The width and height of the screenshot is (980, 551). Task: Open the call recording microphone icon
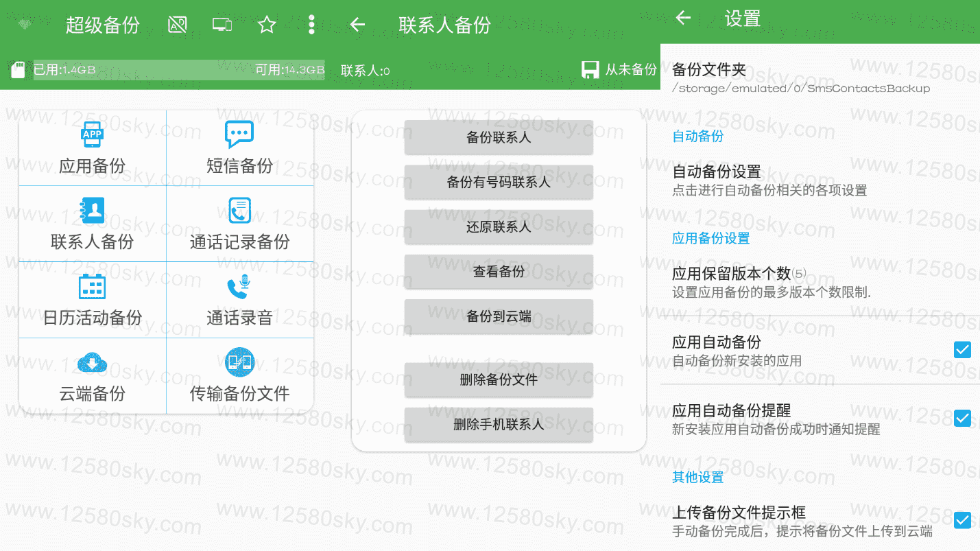click(239, 286)
